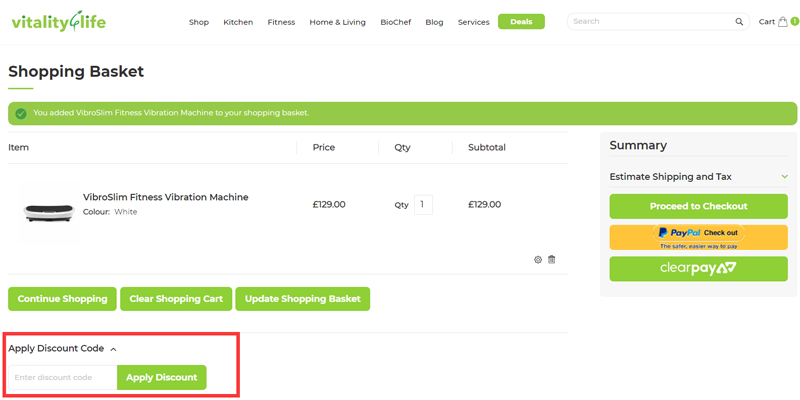Viewport: 800px width, 400px height.
Task: Click the Subtotal column £129.00 value
Action: click(x=485, y=205)
